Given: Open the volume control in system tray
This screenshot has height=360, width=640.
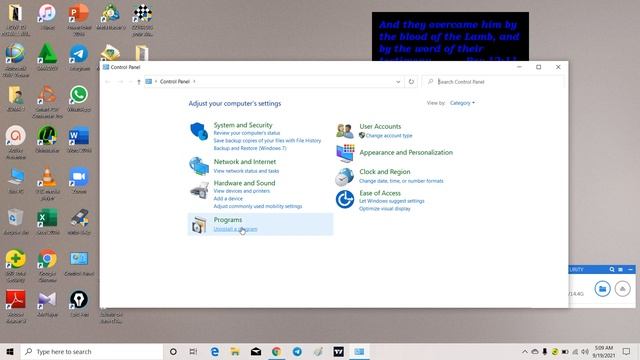Looking at the screenshot, I should tap(585, 351).
